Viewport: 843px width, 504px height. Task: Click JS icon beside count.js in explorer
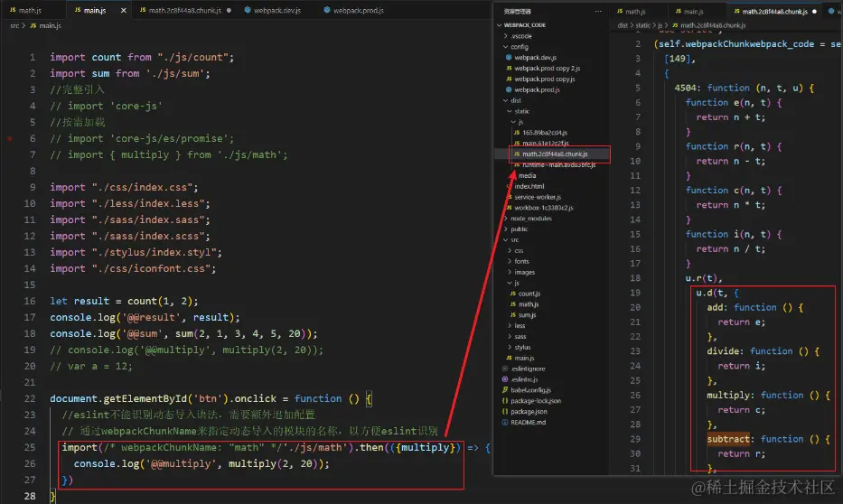tap(513, 294)
